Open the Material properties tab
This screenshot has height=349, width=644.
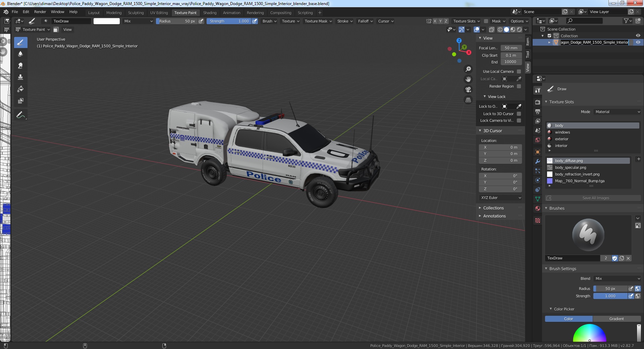538,208
